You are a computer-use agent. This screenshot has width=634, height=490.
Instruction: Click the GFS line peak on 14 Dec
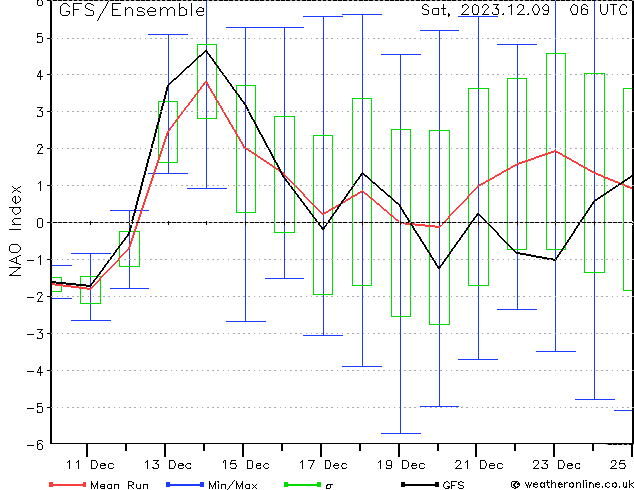pos(206,51)
